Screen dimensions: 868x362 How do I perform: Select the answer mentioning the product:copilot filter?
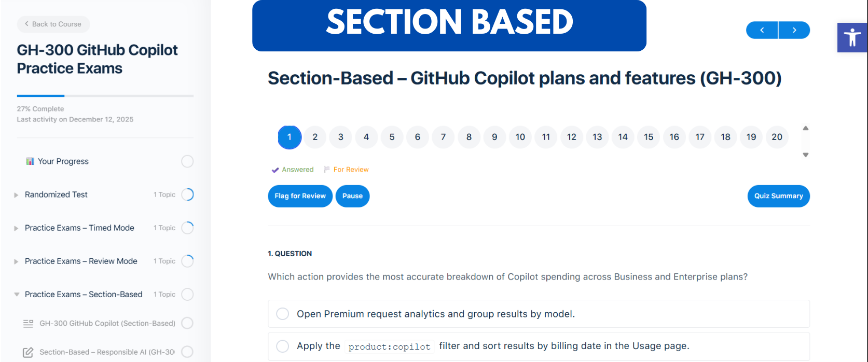(282, 346)
